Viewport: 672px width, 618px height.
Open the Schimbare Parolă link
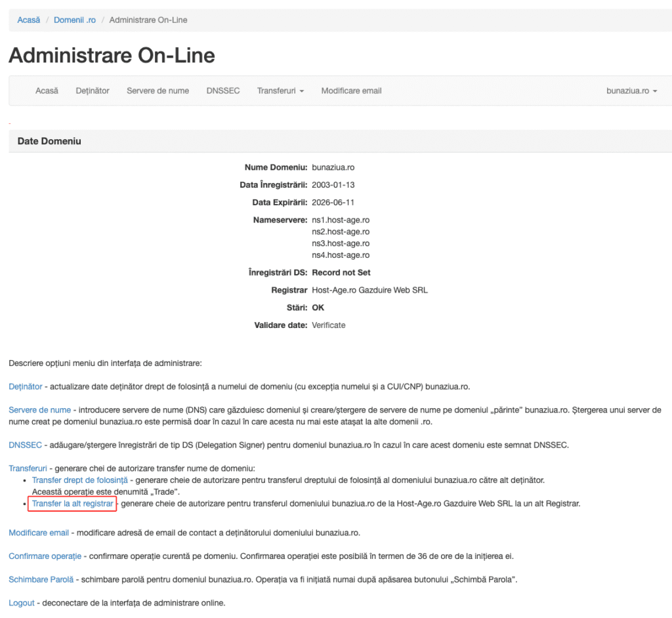tap(41, 579)
